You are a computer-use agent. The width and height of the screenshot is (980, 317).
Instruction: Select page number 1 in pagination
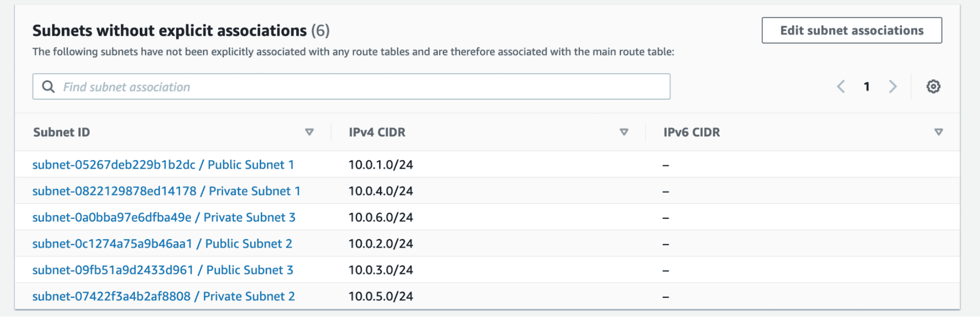point(867,87)
